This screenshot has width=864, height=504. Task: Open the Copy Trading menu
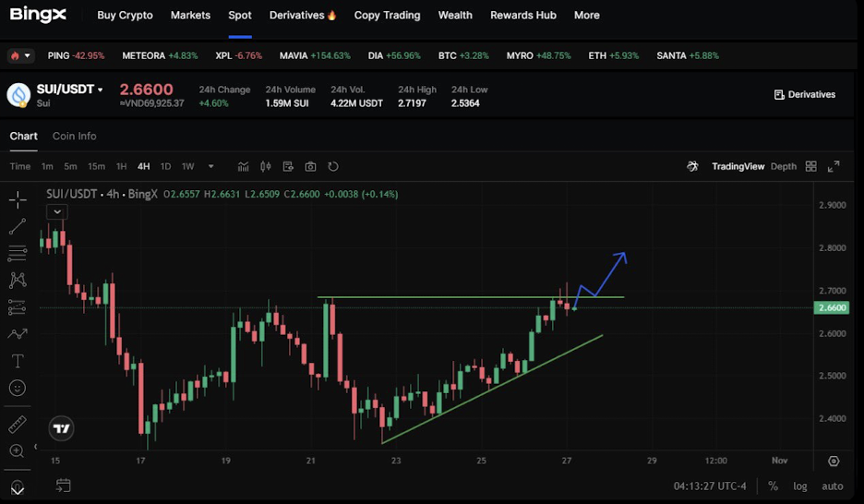click(x=387, y=15)
